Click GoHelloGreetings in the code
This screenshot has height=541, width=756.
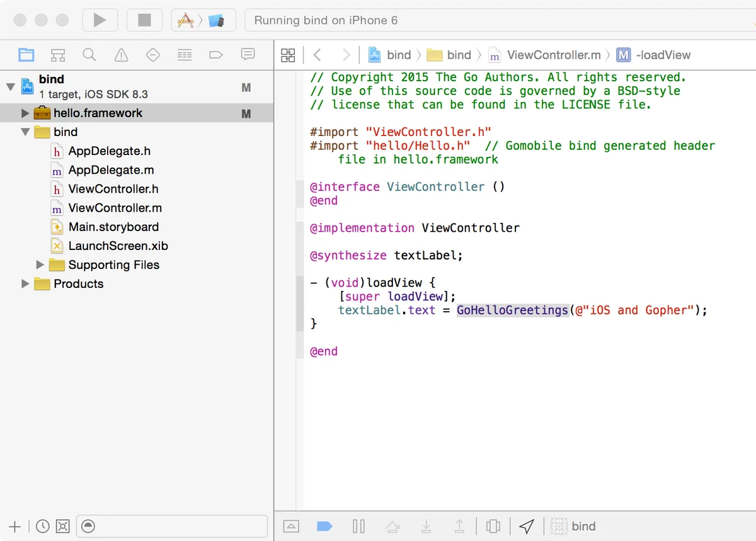513,310
